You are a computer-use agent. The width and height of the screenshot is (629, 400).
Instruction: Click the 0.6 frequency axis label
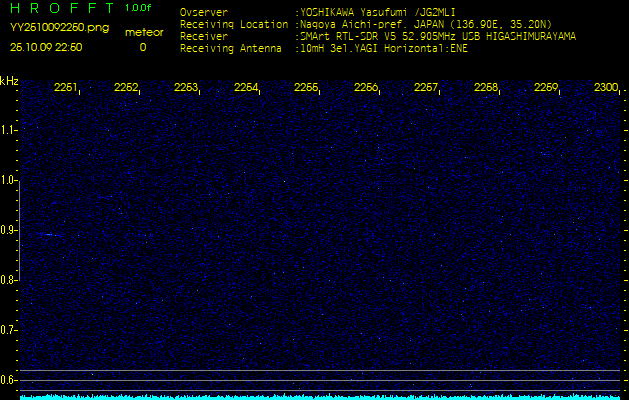click(x=9, y=379)
